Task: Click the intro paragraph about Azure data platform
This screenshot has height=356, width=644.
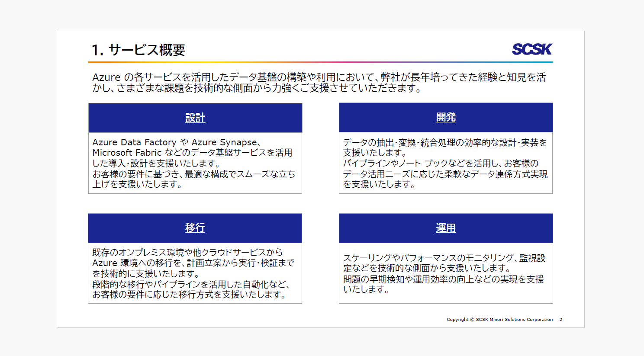Action: [319, 83]
